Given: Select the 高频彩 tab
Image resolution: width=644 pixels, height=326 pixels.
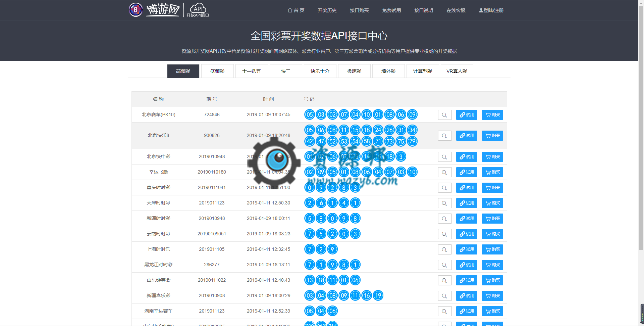Looking at the screenshot, I should tap(183, 71).
